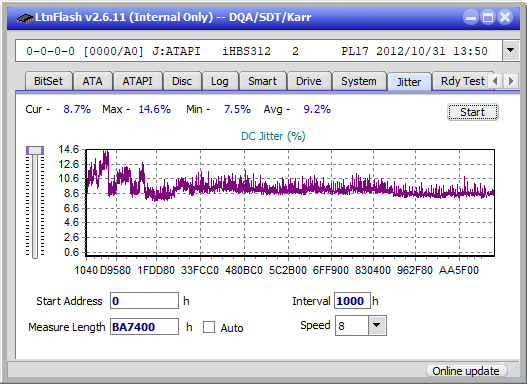Minimize the LtnFlash window

(471, 17)
